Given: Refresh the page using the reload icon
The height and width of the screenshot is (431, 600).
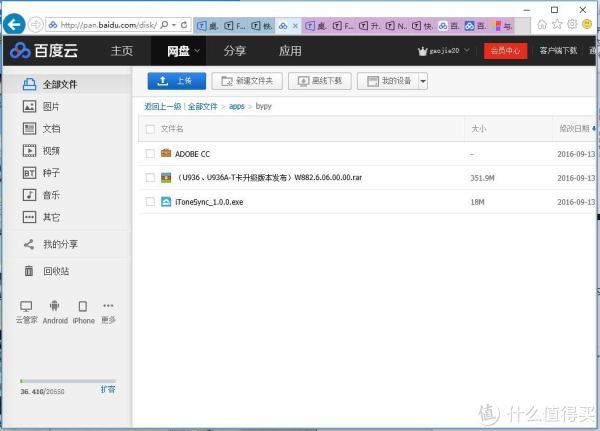Looking at the screenshot, I should pos(184,25).
